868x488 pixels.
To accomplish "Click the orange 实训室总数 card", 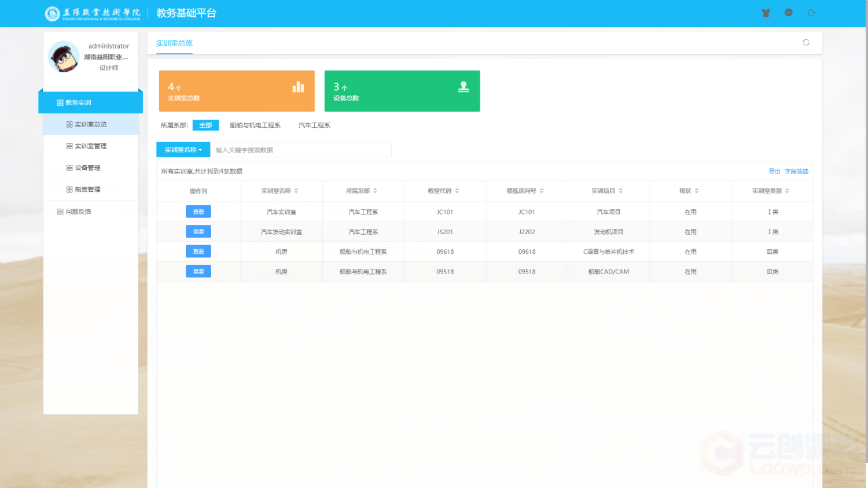I will click(237, 91).
